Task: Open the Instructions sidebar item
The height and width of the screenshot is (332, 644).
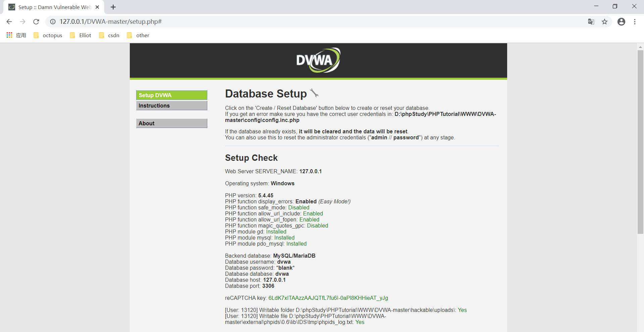Action: [x=172, y=106]
